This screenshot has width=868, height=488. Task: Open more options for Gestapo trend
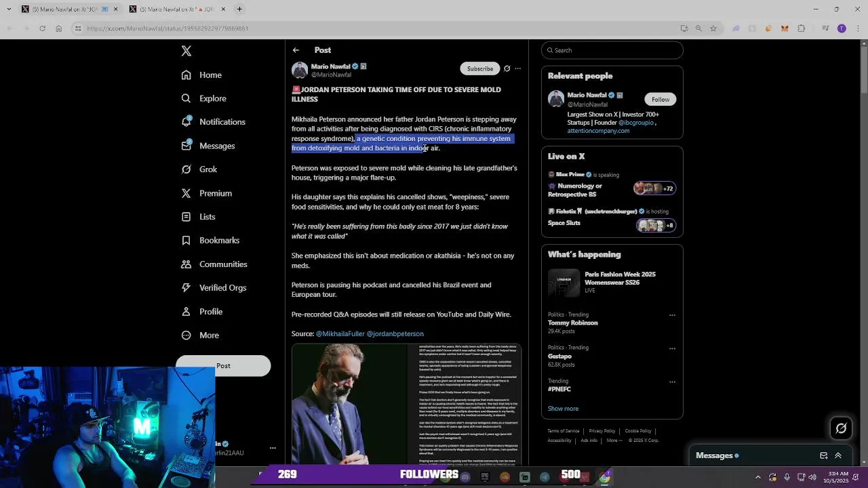point(672,348)
